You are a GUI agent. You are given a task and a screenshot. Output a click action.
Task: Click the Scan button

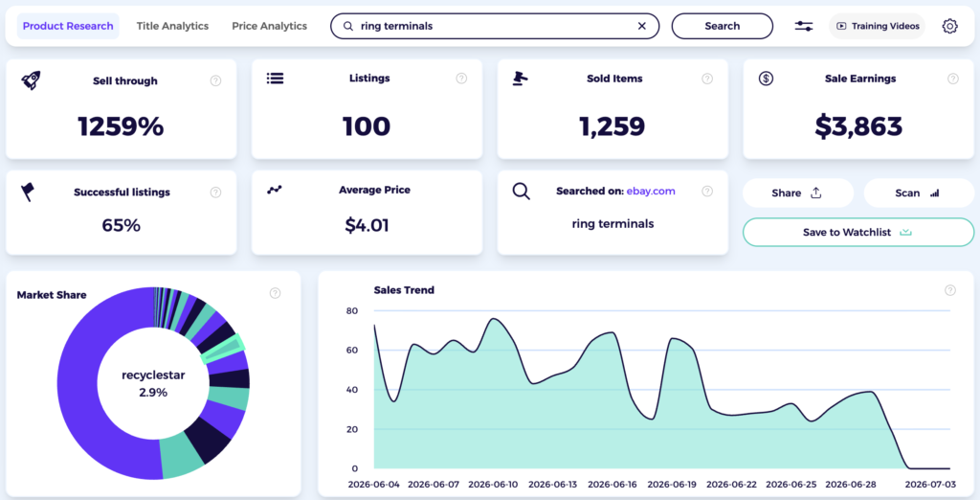919,193
